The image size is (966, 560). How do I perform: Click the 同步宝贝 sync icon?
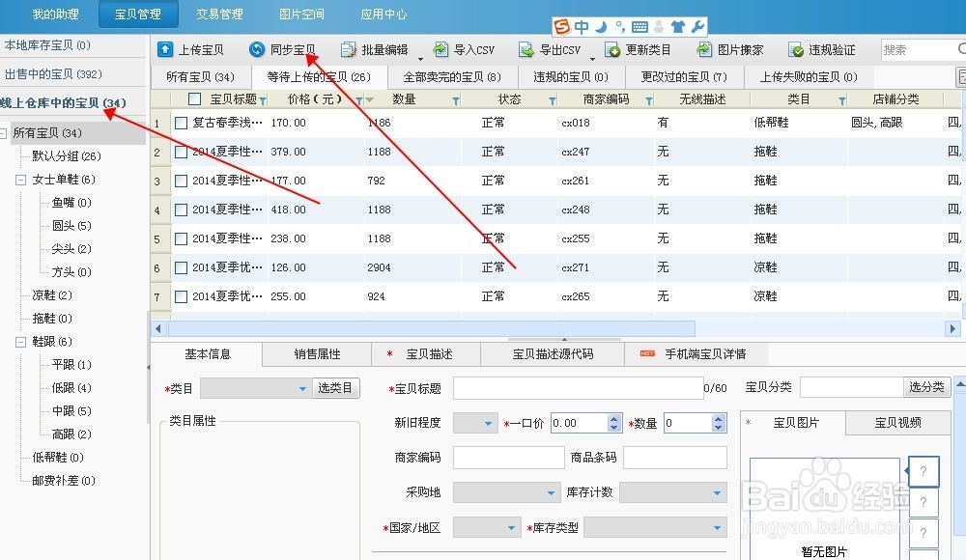click(257, 49)
